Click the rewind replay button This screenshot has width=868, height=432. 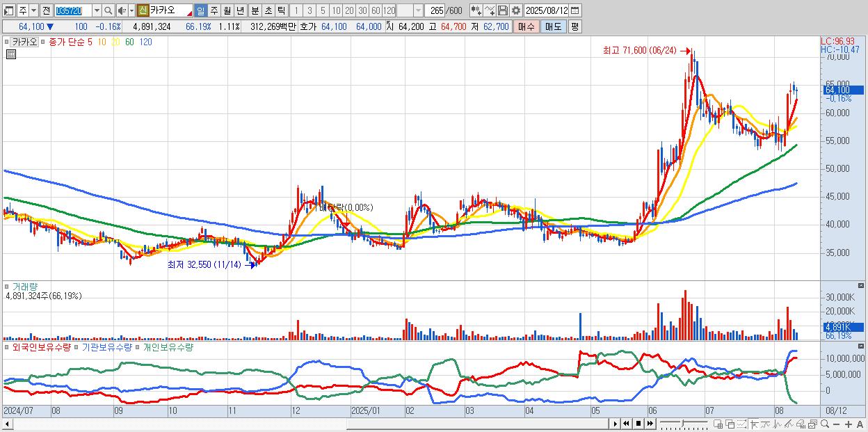[x=626, y=423]
